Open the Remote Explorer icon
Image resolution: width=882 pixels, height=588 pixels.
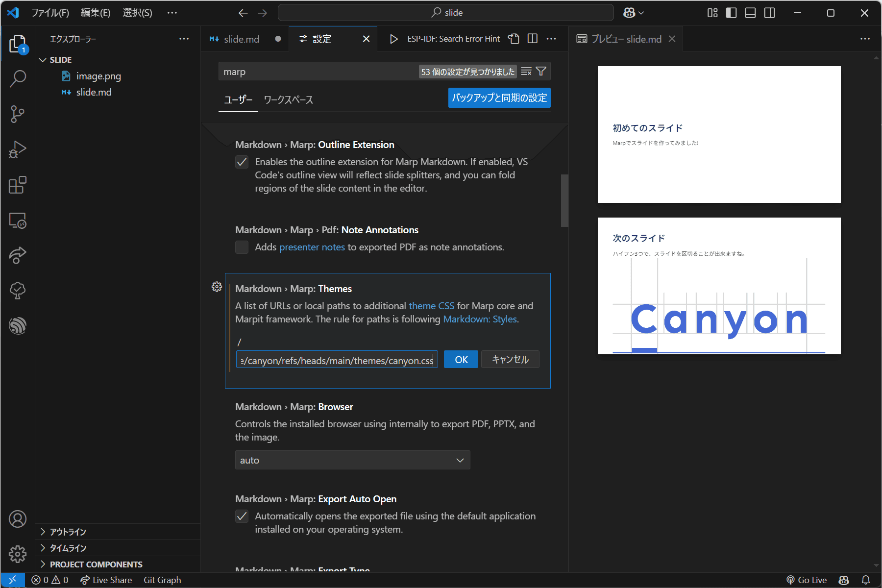tap(18, 221)
